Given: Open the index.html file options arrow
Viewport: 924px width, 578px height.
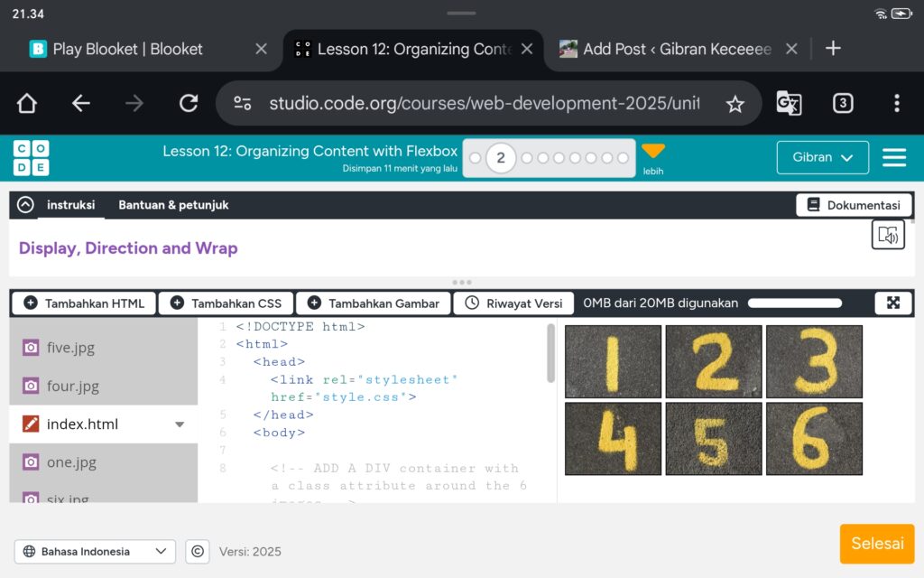Looking at the screenshot, I should [x=180, y=424].
